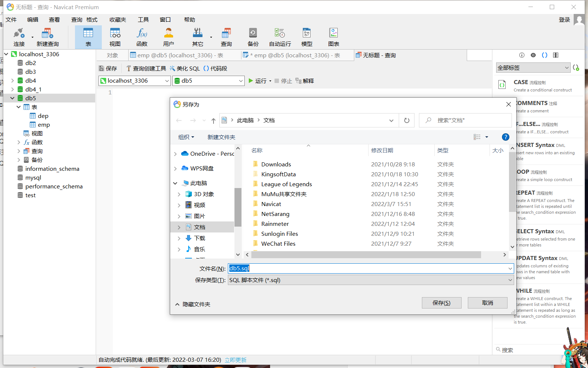Click the horizontal scrollbar in file list
Image resolution: width=588 pixels, height=368 pixels.
pos(366,255)
